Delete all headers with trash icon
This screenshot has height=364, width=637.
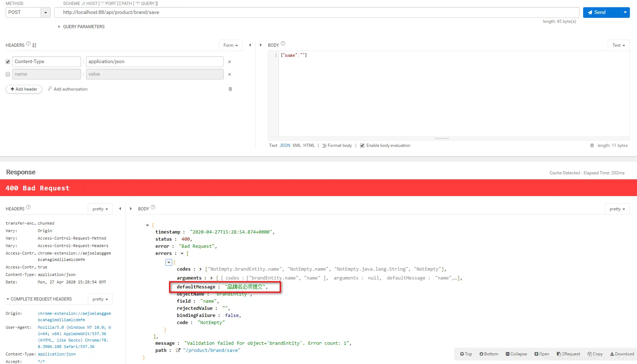[x=230, y=89]
